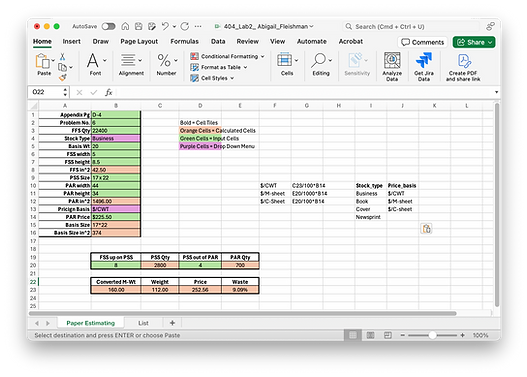527x377 pixels.
Task: Click the Cut scissors icon
Action: [63, 56]
